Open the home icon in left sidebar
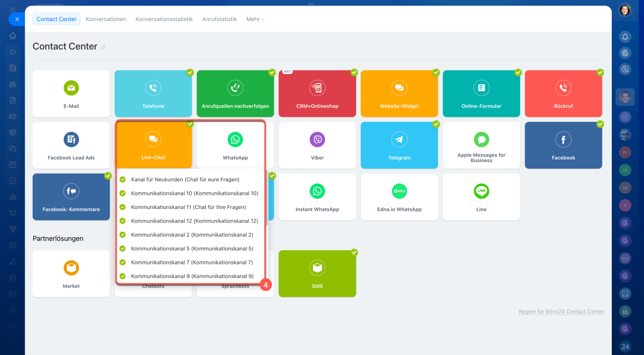This screenshot has width=644, height=355. (13, 36)
